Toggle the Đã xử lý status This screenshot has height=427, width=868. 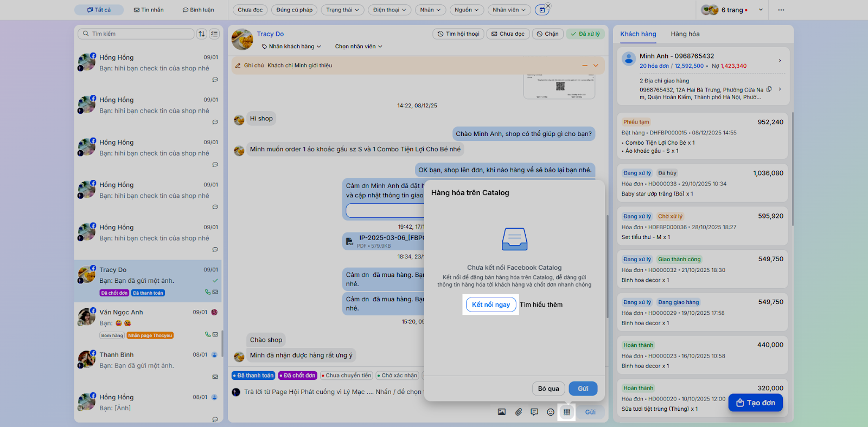[x=585, y=34]
